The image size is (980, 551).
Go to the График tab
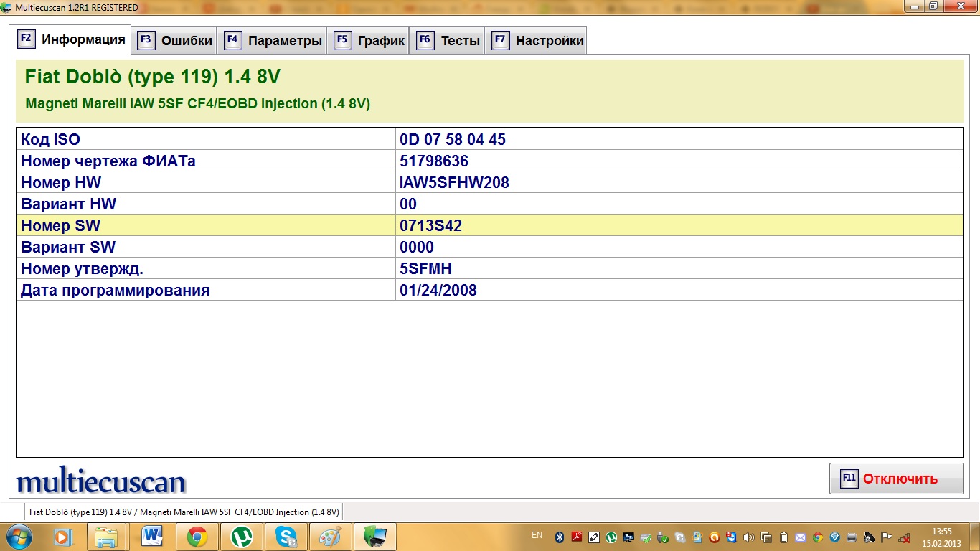(370, 41)
